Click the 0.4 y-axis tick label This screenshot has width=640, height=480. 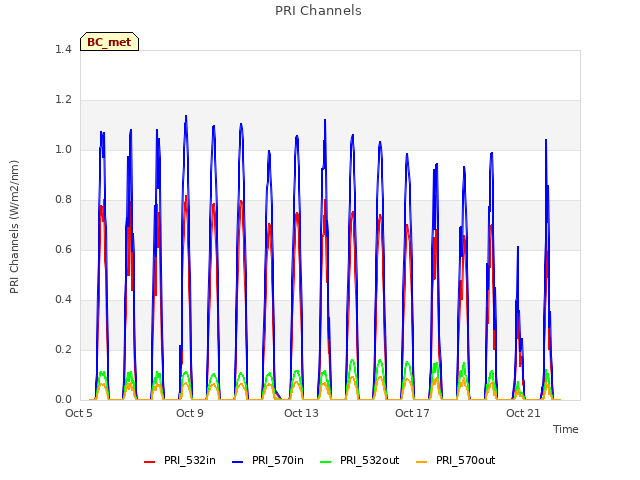[63, 300]
